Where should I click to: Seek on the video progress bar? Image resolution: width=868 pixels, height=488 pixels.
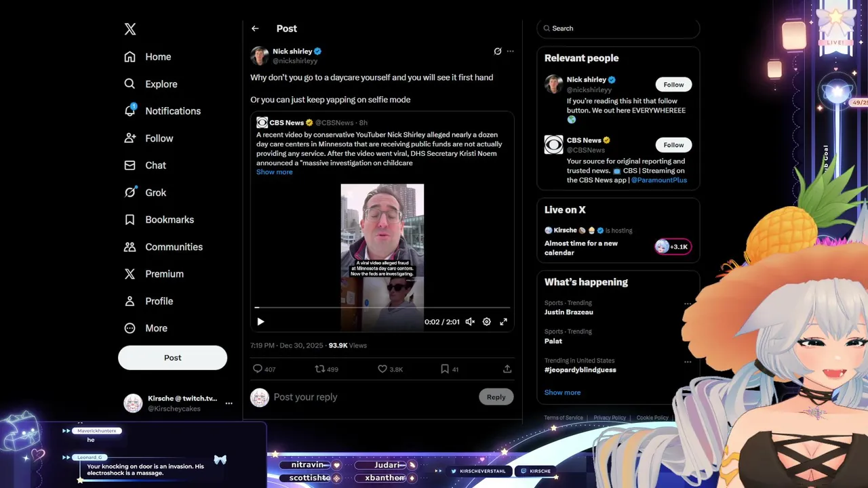click(x=382, y=308)
